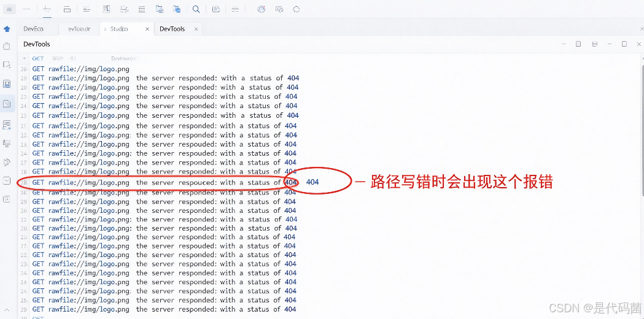Click the blue monitor icon in the toolbar
Viewport: 644px width, 319px height.
pyautogui.click(x=160, y=9)
